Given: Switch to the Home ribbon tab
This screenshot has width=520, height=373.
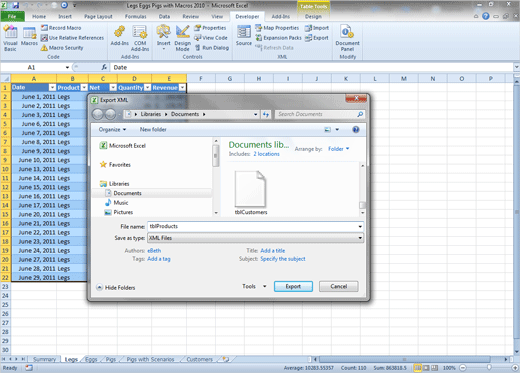Looking at the screenshot, I should tap(39, 16).
